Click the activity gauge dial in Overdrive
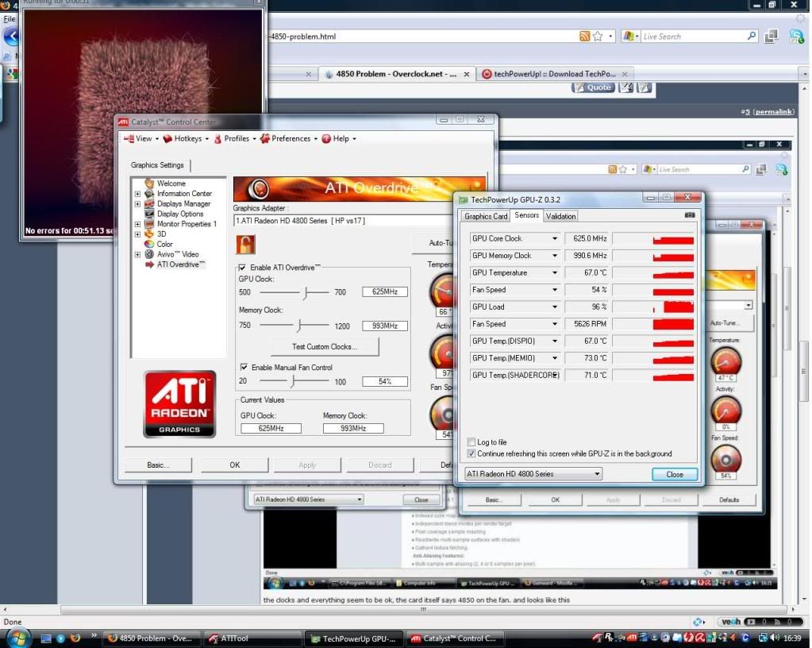This screenshot has width=812, height=648. pos(443,353)
